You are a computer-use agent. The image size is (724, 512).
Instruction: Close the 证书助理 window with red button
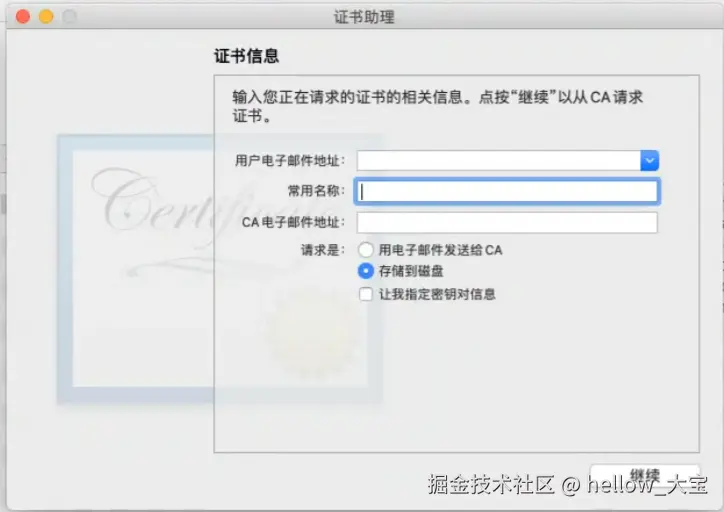tap(23, 17)
